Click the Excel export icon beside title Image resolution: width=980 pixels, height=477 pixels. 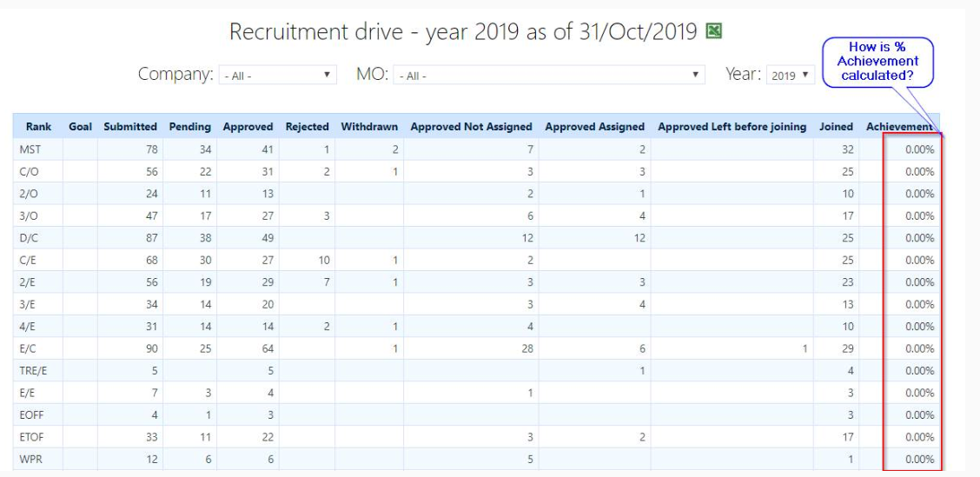coord(714,30)
